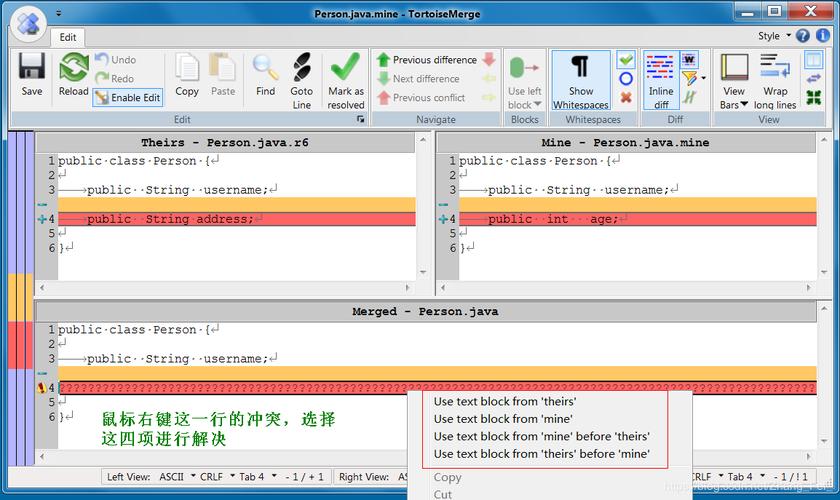Toggle the Enable Edit button
This screenshot has width=840, height=500.
(127, 98)
